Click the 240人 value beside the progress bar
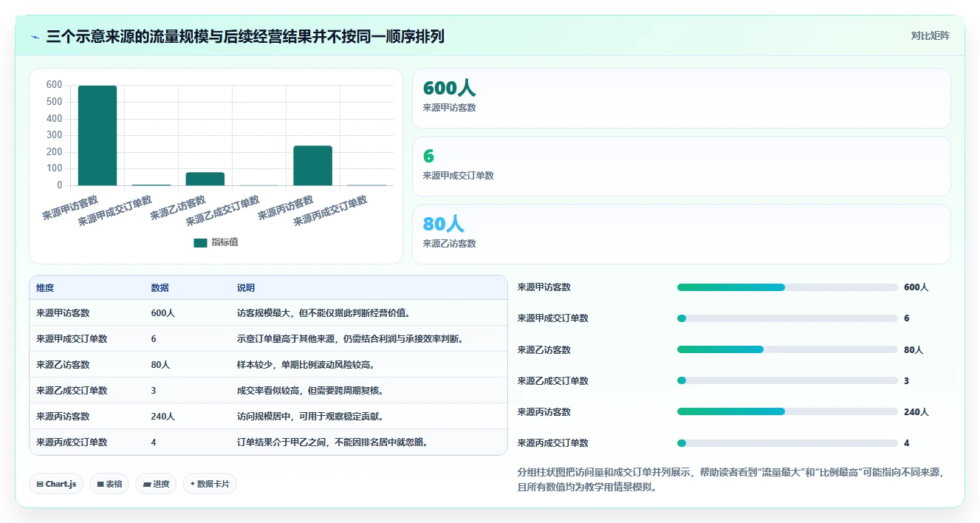 click(x=916, y=412)
